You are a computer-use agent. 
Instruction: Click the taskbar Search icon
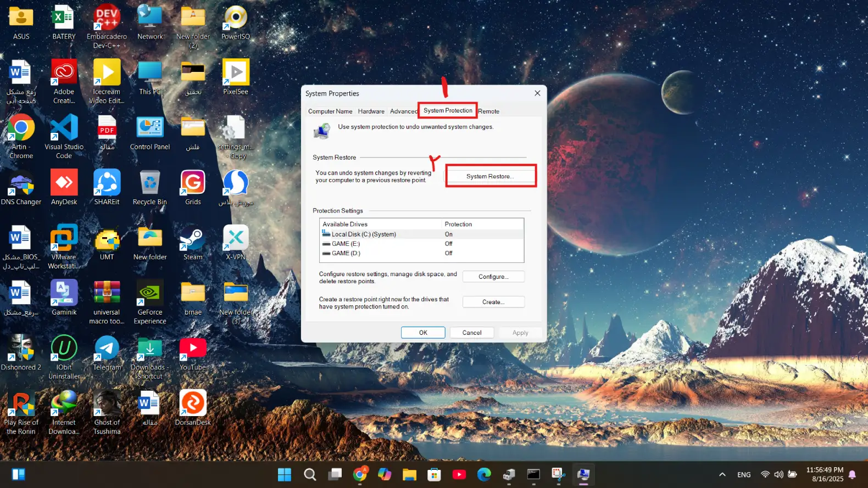tap(310, 474)
